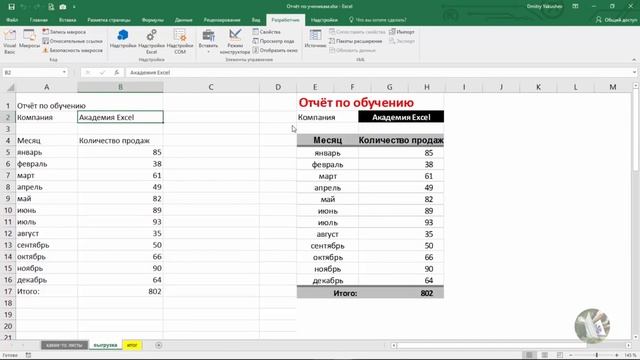The width and height of the screenshot is (640, 360).
Task: Open the ribbon Надстройки tab
Action: click(324, 20)
